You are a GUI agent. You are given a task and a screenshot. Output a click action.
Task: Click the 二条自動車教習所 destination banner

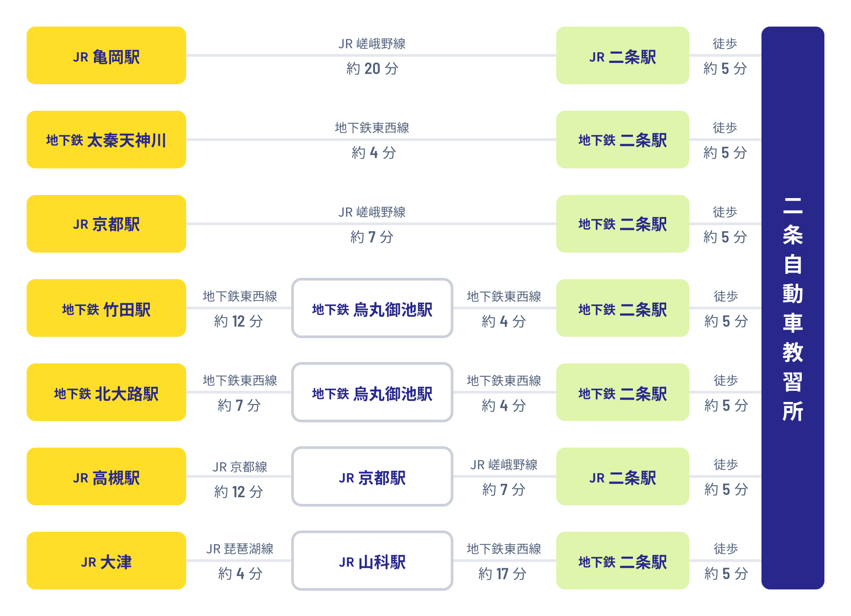click(x=792, y=308)
